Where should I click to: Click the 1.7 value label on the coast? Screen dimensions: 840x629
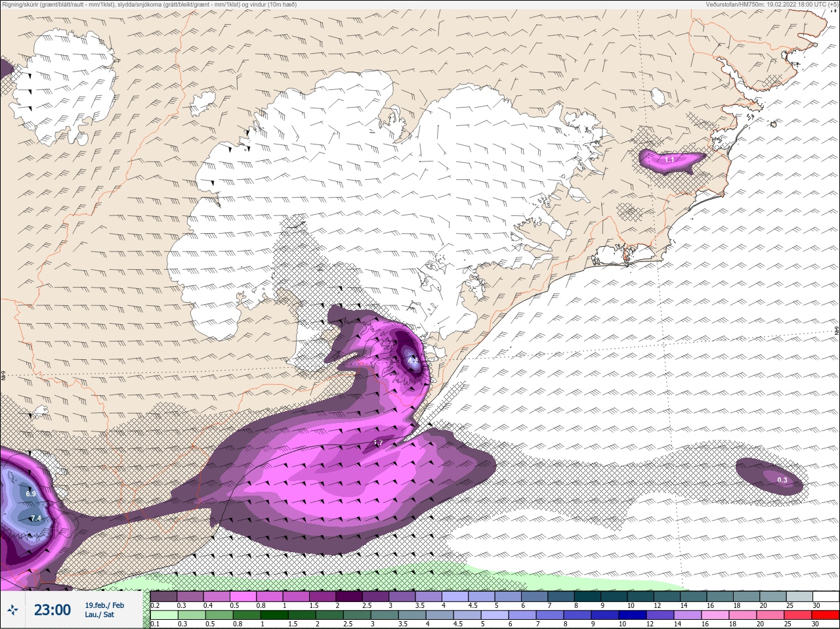click(x=378, y=443)
